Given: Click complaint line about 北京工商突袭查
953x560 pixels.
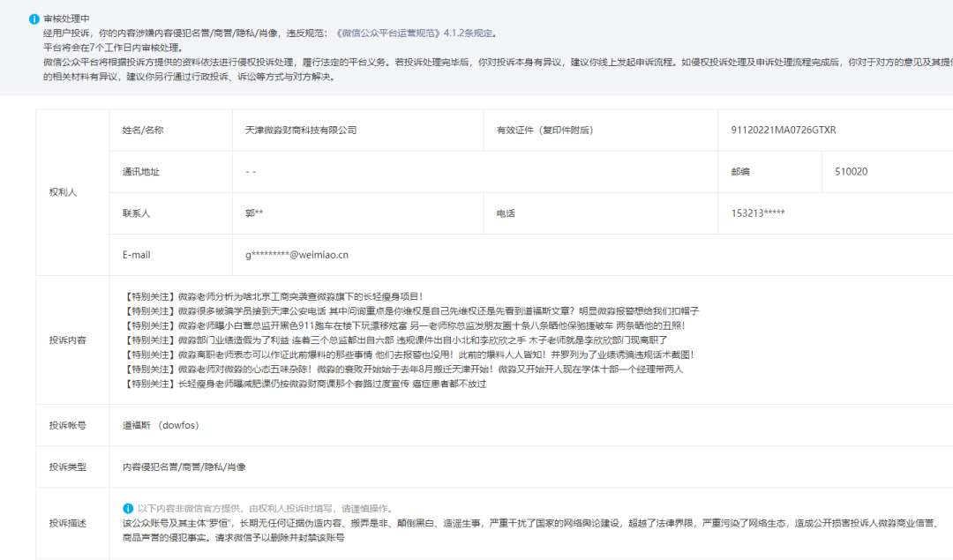Looking at the screenshot, I should (273, 296).
